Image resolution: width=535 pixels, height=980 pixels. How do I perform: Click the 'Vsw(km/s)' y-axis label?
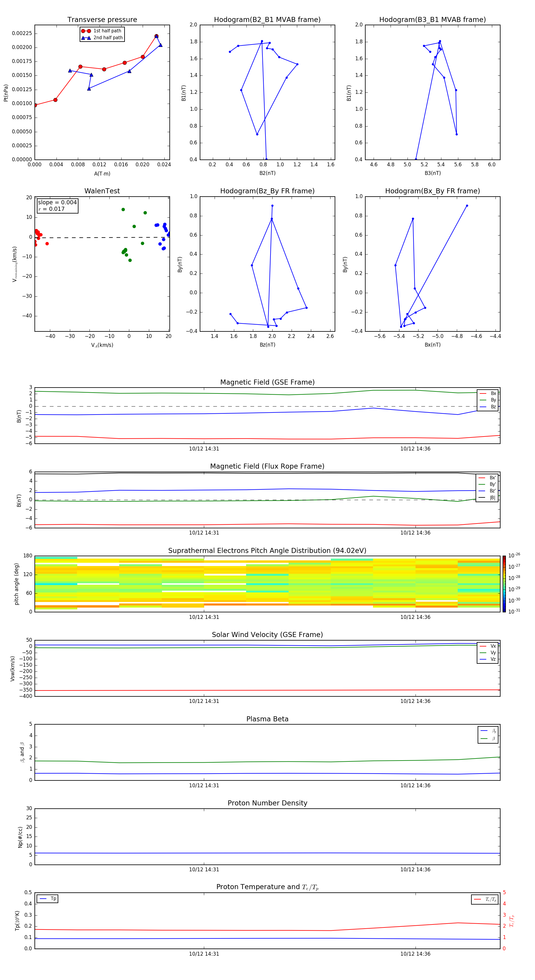[x=12, y=668]
